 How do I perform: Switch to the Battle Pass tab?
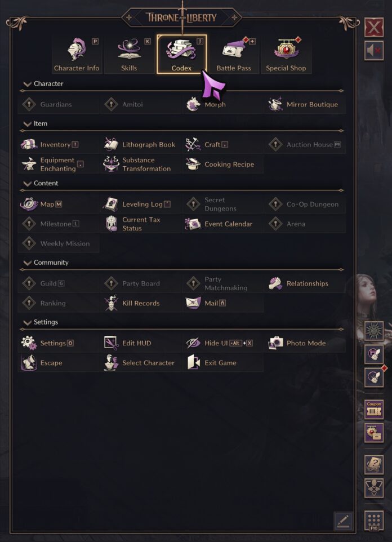(233, 54)
